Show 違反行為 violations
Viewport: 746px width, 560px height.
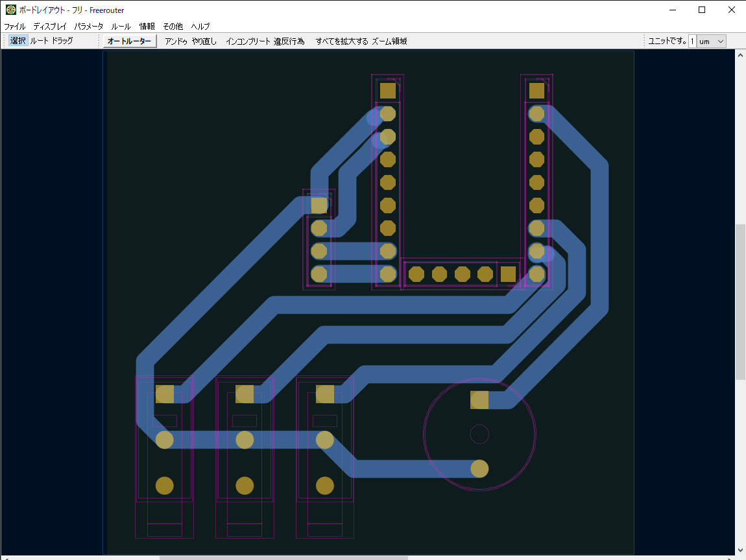(289, 41)
